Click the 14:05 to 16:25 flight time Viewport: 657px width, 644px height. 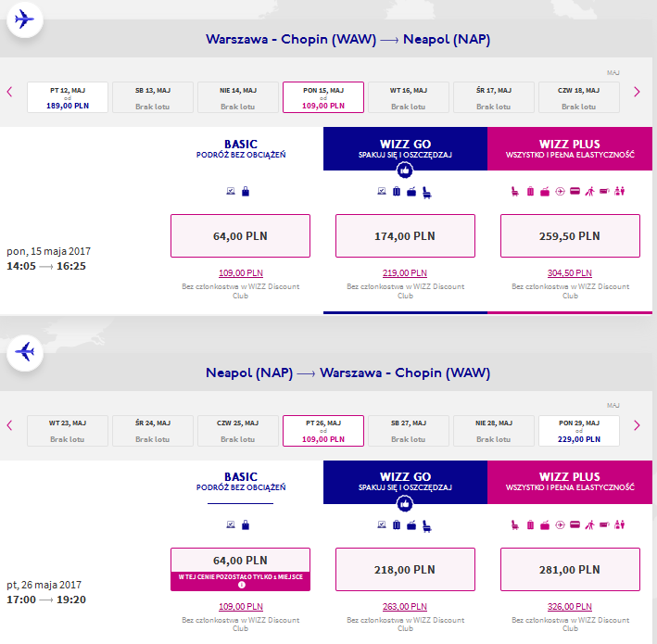pos(46,266)
